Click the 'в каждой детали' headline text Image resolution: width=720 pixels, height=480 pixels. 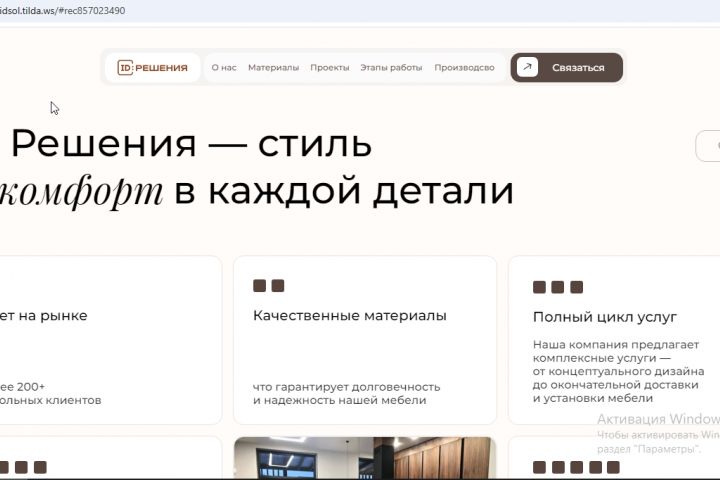tap(344, 191)
